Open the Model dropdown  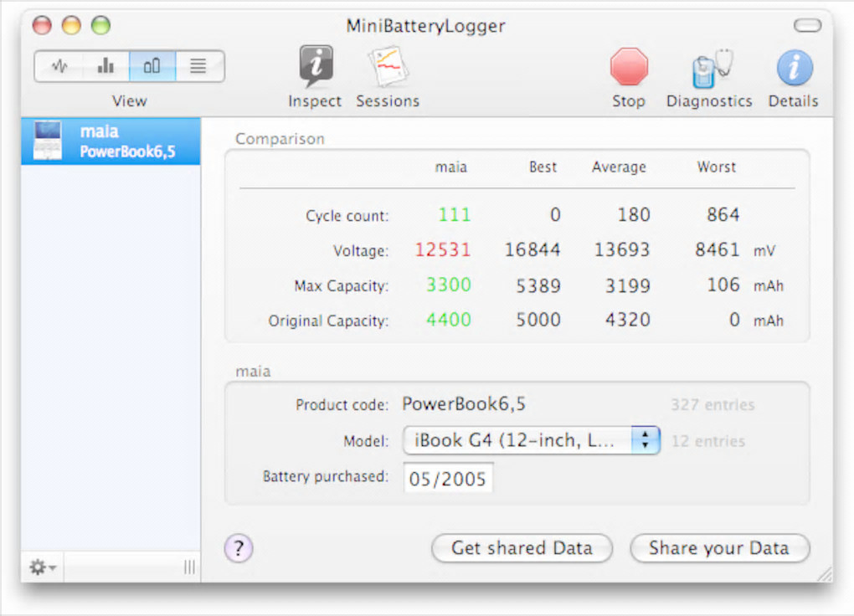532,440
